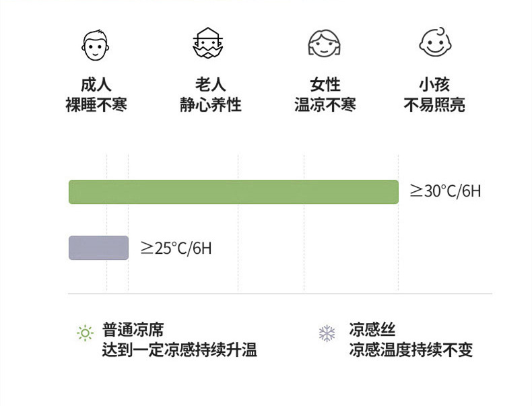
Task: Click the 静心养性 caption
Action: point(210,105)
